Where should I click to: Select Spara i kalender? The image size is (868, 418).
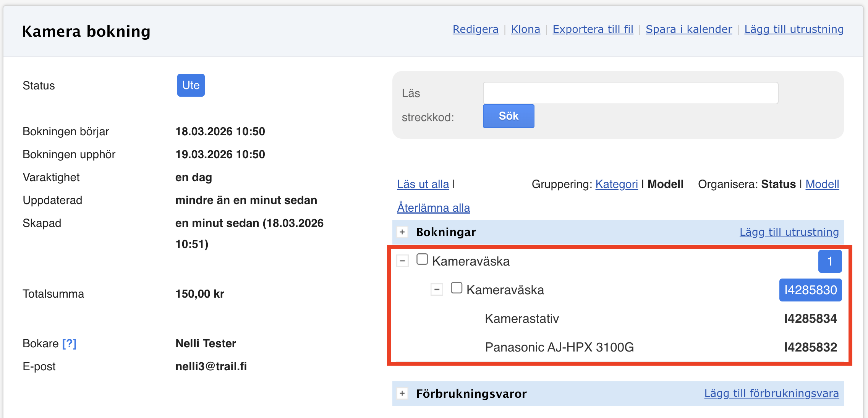tap(689, 29)
